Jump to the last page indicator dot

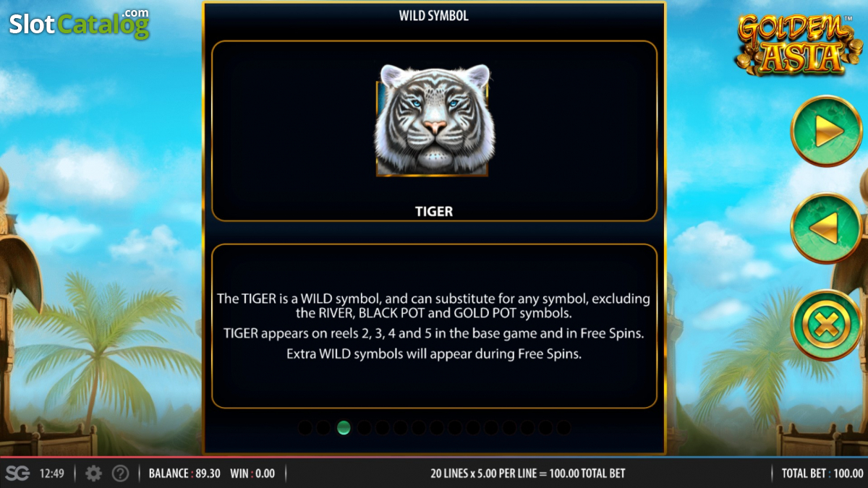click(563, 428)
